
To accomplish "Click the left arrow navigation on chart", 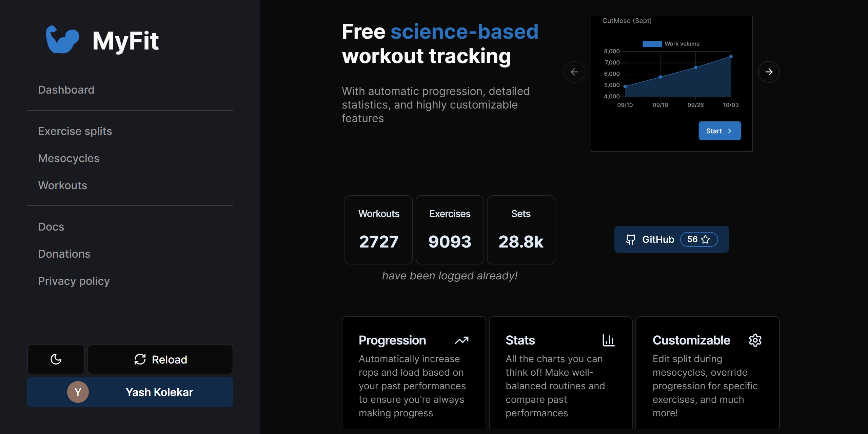I will pyautogui.click(x=574, y=72).
